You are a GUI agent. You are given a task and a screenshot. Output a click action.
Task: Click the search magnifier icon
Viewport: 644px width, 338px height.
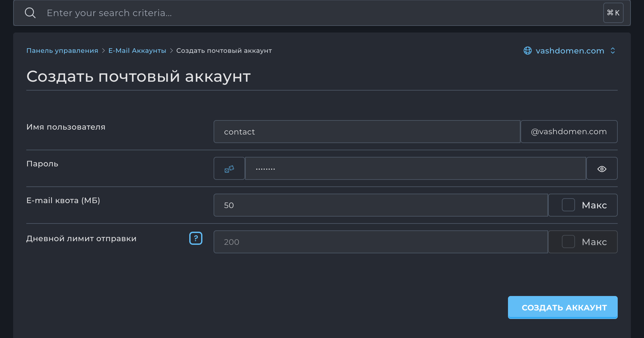(x=30, y=13)
